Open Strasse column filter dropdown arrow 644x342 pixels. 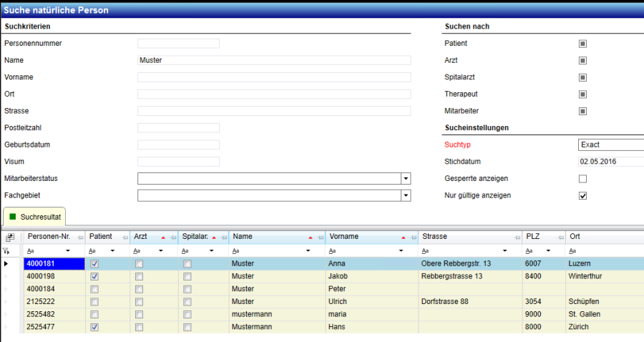(x=507, y=251)
